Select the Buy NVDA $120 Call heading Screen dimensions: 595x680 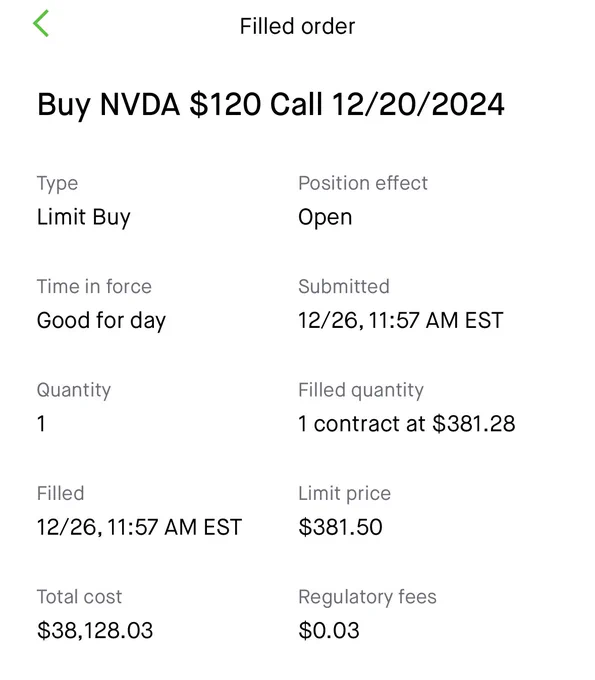pos(271,105)
